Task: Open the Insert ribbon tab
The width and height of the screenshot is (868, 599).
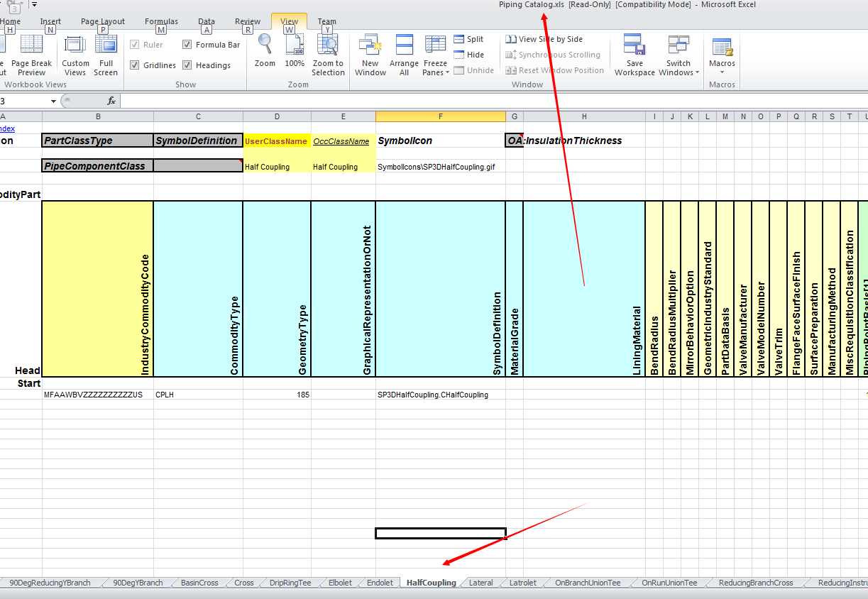Action: pyautogui.click(x=50, y=21)
